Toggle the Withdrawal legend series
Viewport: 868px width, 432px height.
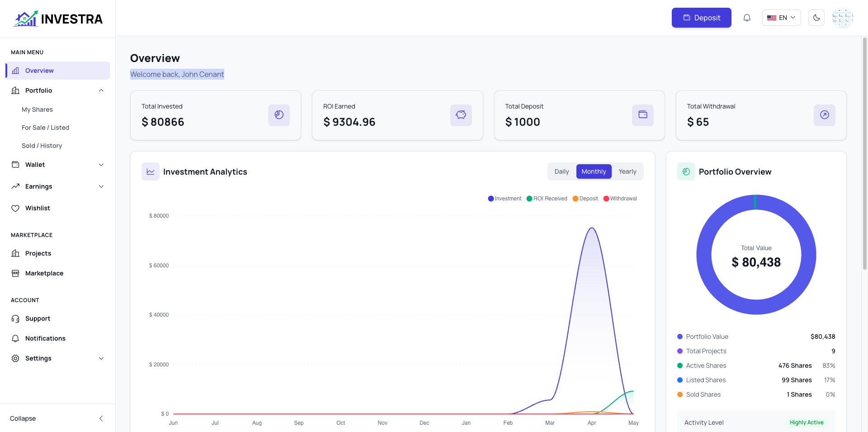pos(620,199)
